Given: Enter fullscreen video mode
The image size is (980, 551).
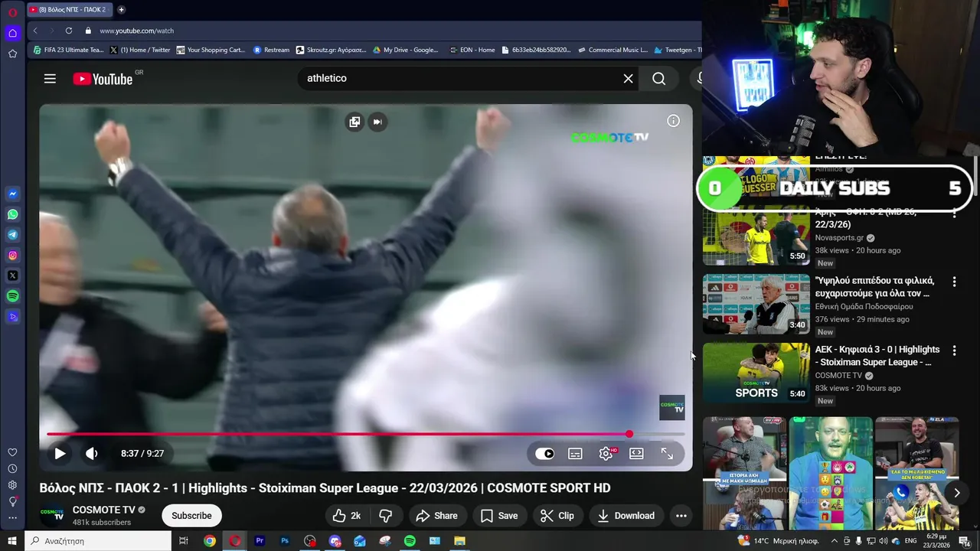Looking at the screenshot, I should [x=667, y=454].
